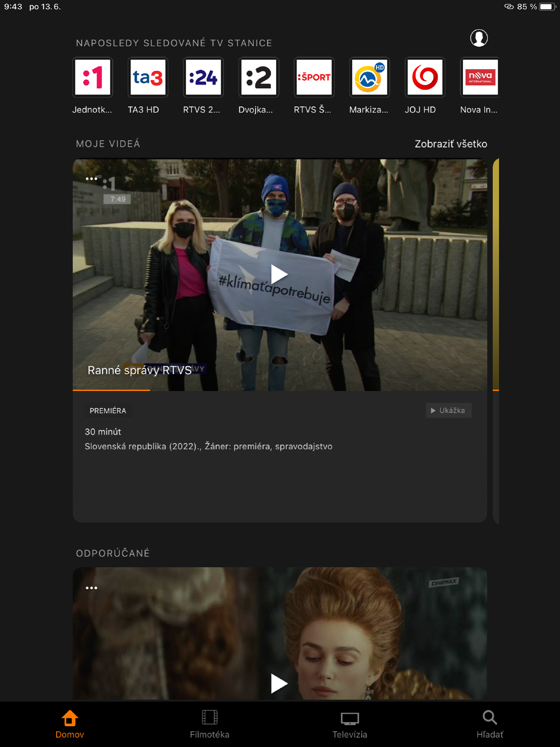Click NAPOSLEDY SLEDOVANÉ TV STANICE heading

(x=174, y=43)
